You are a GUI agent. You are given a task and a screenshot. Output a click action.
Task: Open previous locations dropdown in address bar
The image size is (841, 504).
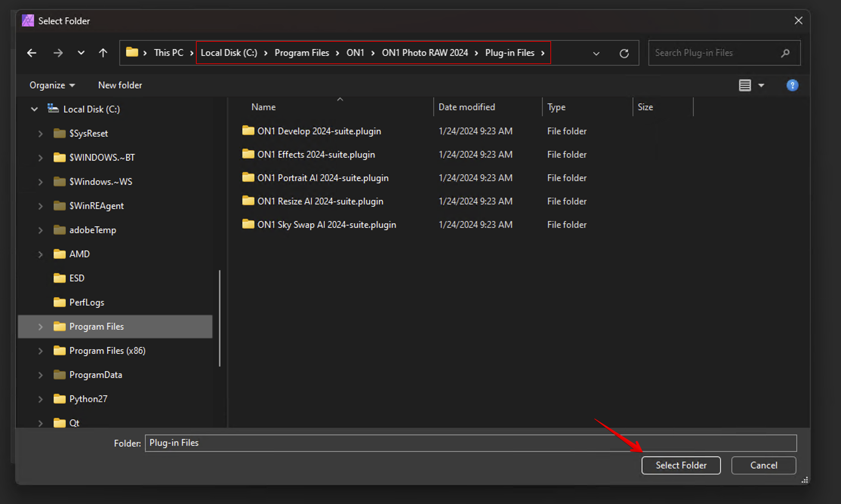(596, 54)
